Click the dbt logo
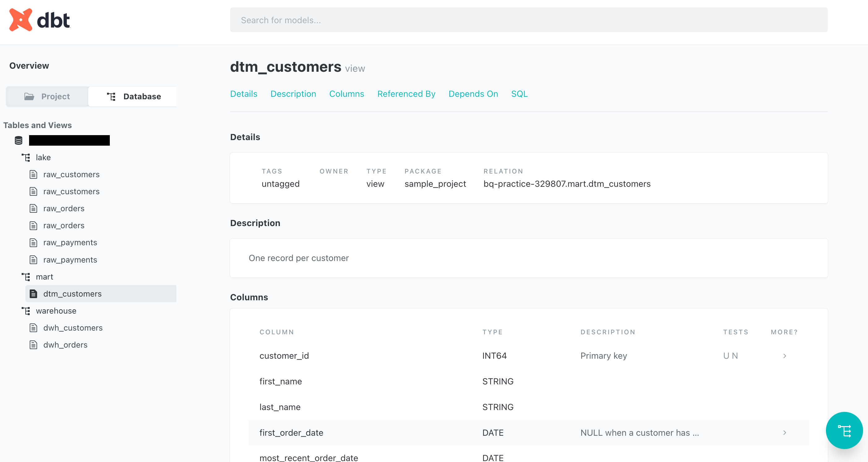Viewport: 868px width, 462px height. (39, 20)
